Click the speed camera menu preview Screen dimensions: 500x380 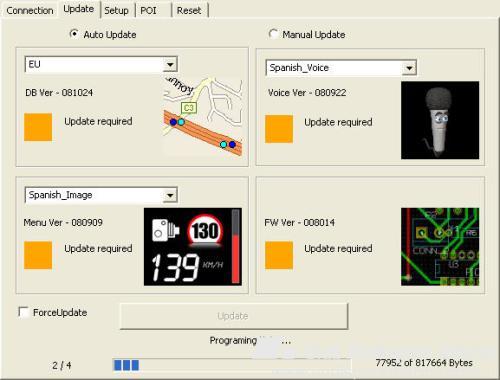[193, 247]
